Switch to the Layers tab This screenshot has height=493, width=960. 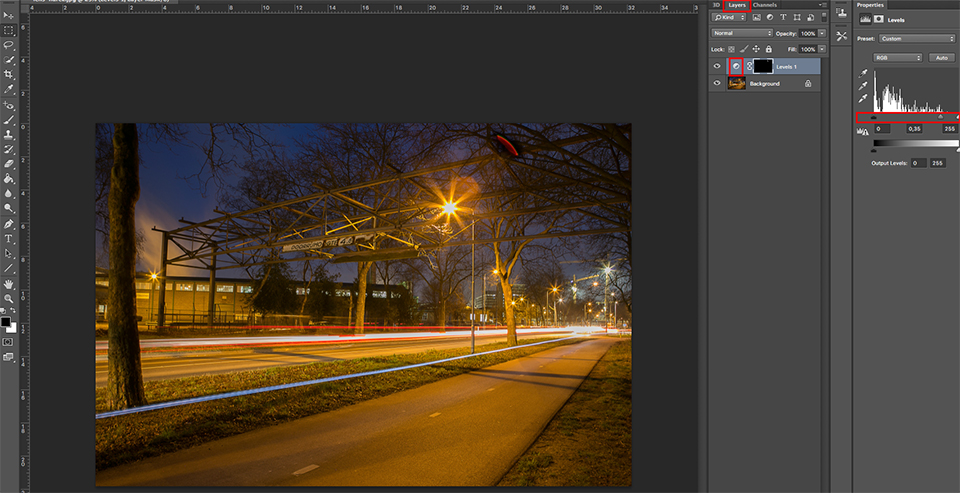click(737, 5)
